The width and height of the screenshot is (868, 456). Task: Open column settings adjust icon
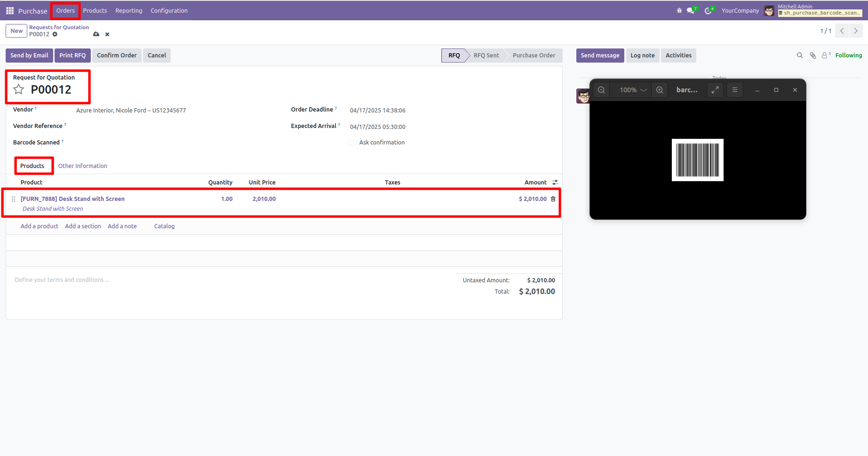(555, 182)
